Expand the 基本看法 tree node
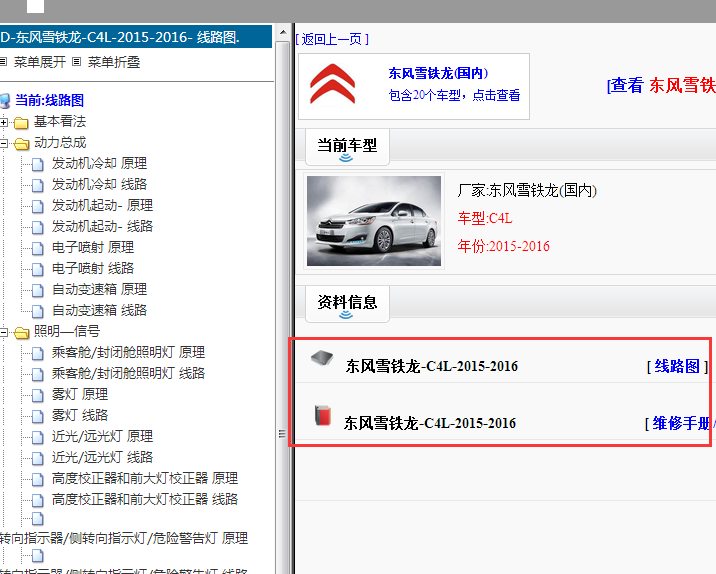 3,122
